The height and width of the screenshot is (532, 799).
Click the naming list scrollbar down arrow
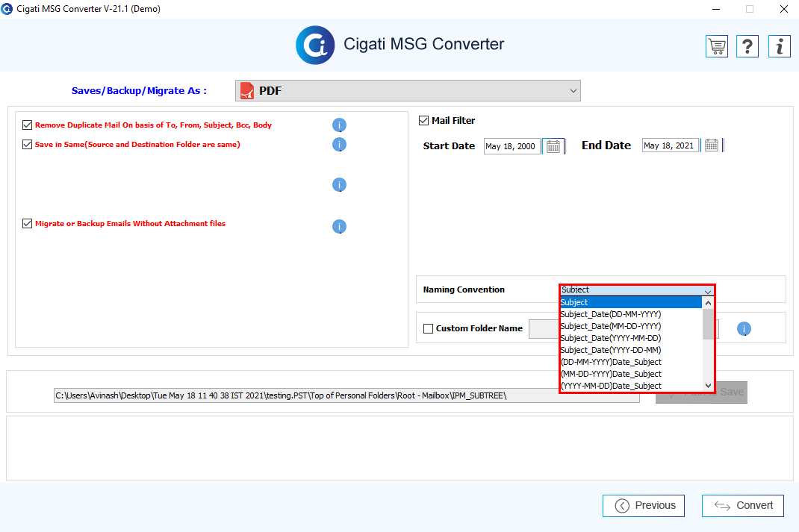click(x=708, y=385)
